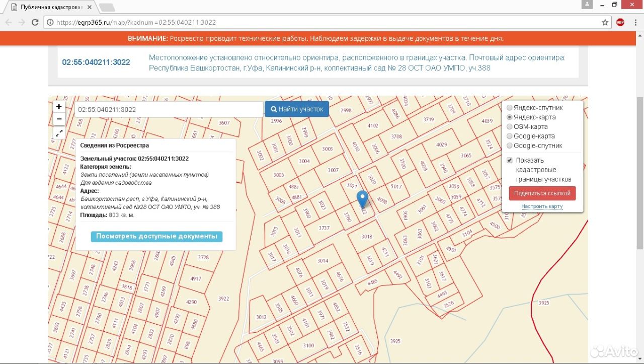Click parcel 3719 on the map

(x=429, y=119)
